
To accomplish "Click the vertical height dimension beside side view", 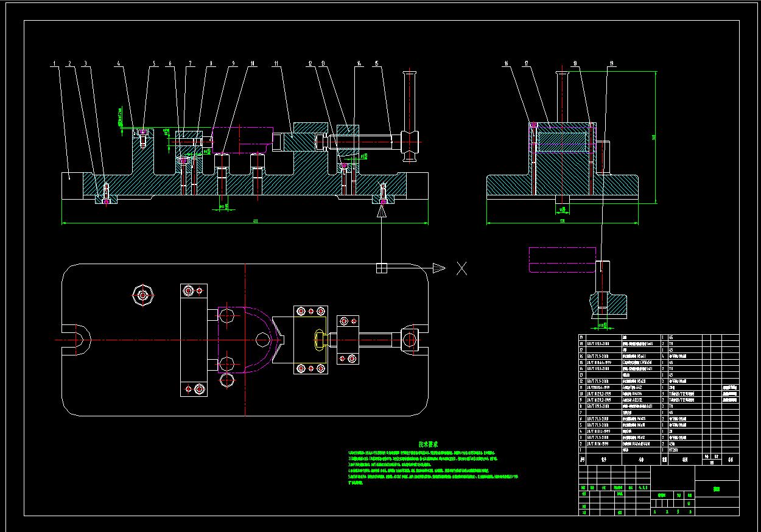I will pos(654,137).
